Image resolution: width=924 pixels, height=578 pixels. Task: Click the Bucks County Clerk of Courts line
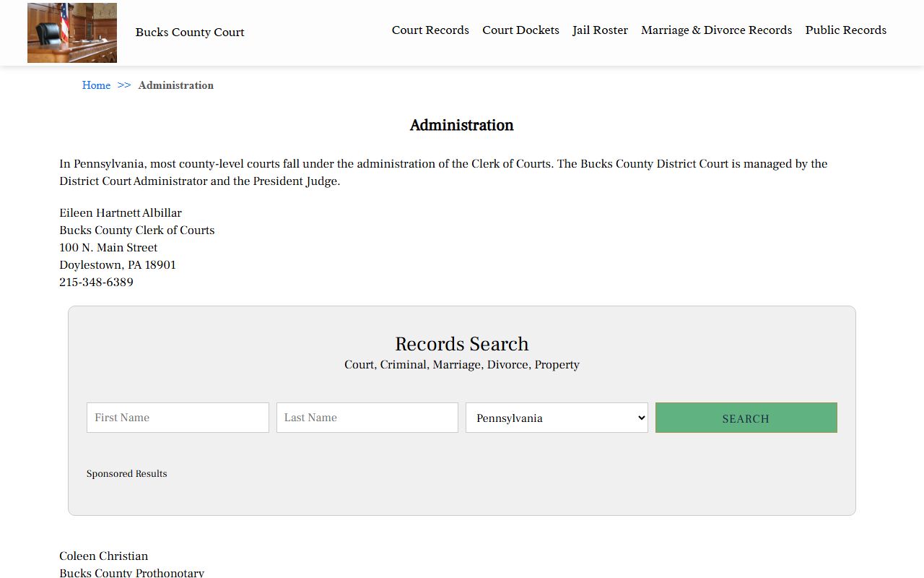(x=137, y=230)
